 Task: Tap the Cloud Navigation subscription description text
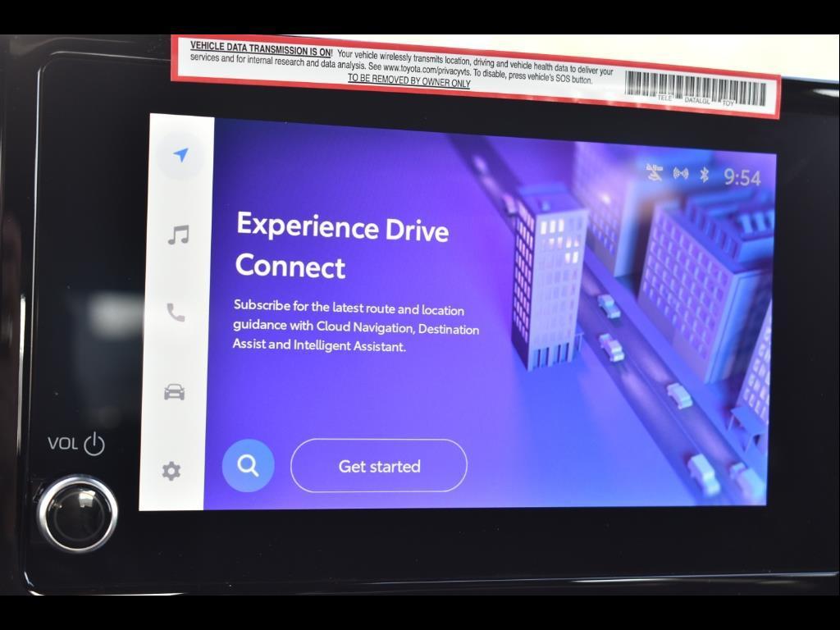click(356, 327)
